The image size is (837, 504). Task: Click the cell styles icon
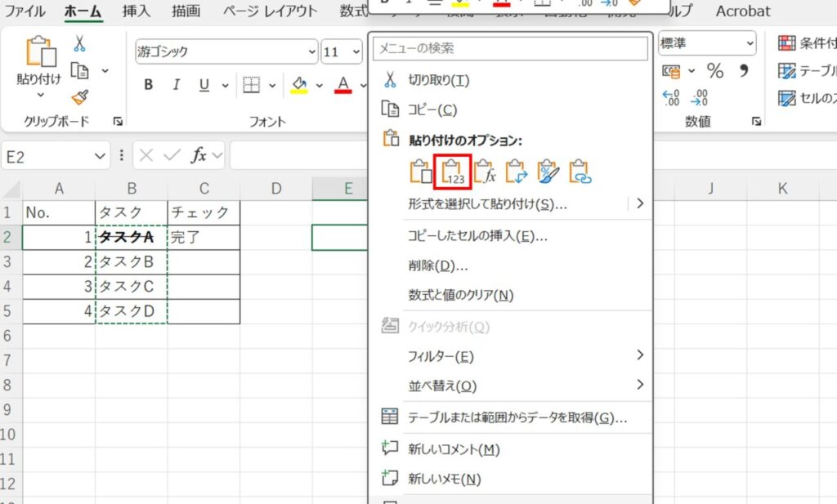click(787, 98)
